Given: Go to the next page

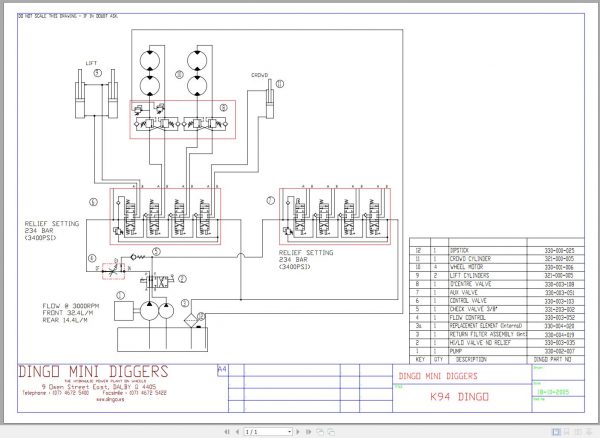Looking at the screenshot, I should tap(298, 432).
